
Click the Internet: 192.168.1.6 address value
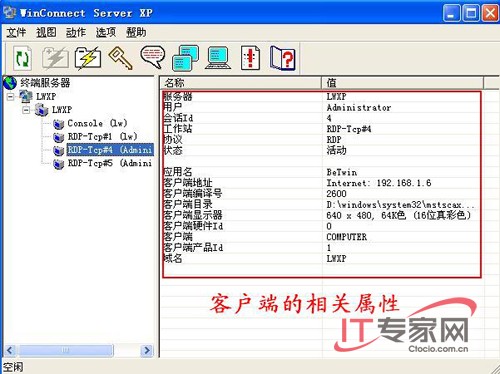[x=379, y=183]
